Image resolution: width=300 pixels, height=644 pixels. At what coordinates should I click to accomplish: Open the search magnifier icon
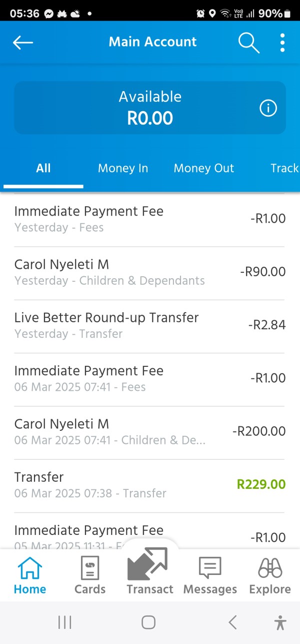(x=248, y=43)
